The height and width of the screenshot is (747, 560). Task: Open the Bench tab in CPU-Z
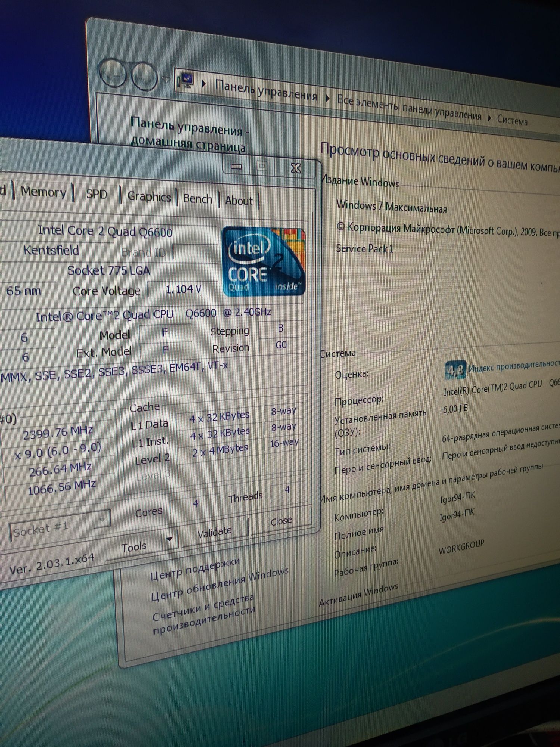tap(197, 199)
